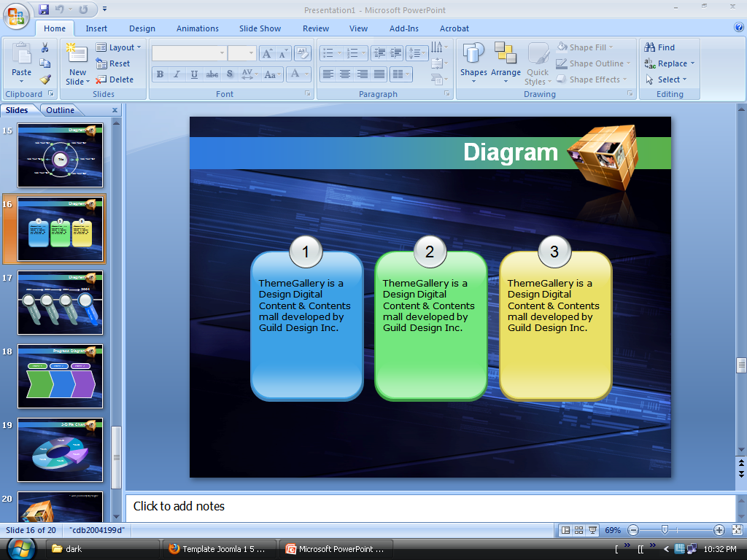Image resolution: width=747 pixels, height=560 pixels.
Task: Start Slide Show from status bar icon
Action: pos(592,530)
